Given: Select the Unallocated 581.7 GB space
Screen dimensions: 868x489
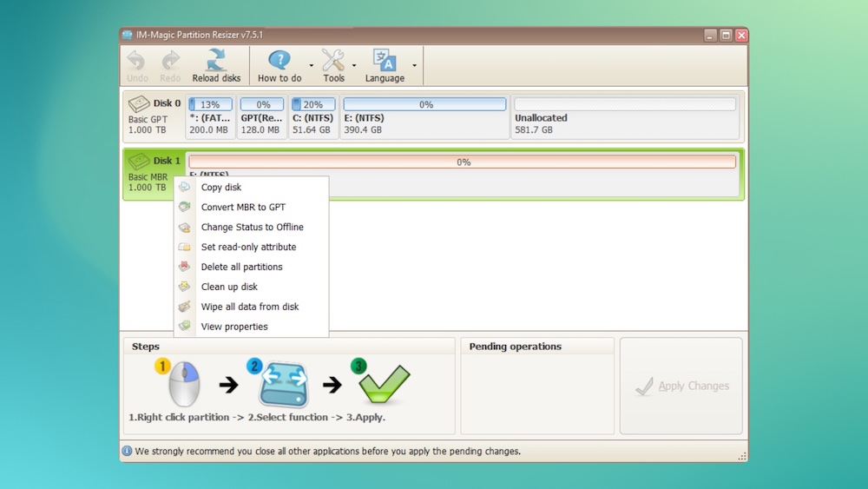Looking at the screenshot, I should point(625,117).
